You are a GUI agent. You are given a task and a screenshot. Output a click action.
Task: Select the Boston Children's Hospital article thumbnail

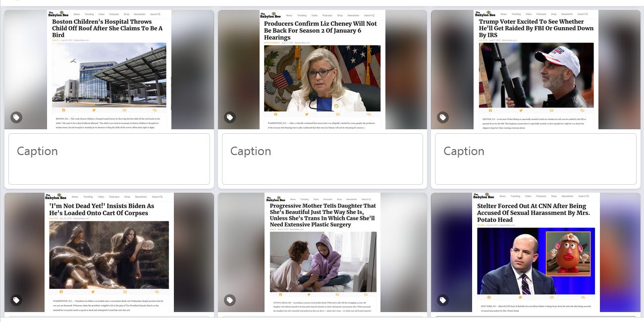pos(109,69)
